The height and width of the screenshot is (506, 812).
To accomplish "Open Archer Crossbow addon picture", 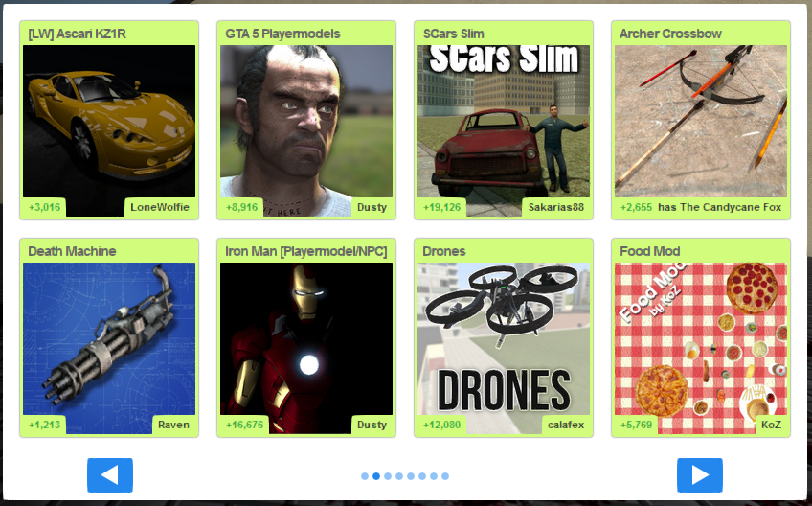I will coord(701,130).
